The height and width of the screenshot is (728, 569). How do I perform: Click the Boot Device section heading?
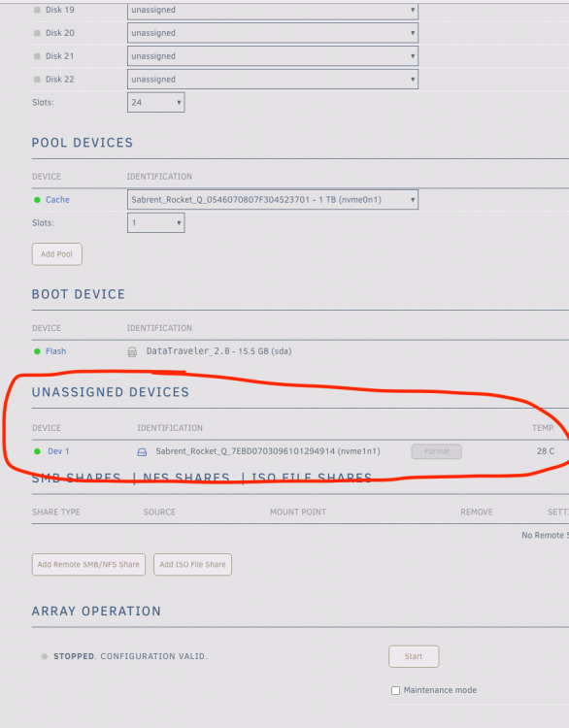click(79, 294)
